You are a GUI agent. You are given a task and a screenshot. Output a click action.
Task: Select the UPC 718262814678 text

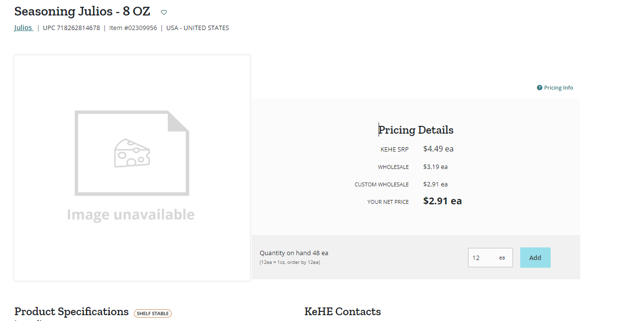(x=72, y=28)
